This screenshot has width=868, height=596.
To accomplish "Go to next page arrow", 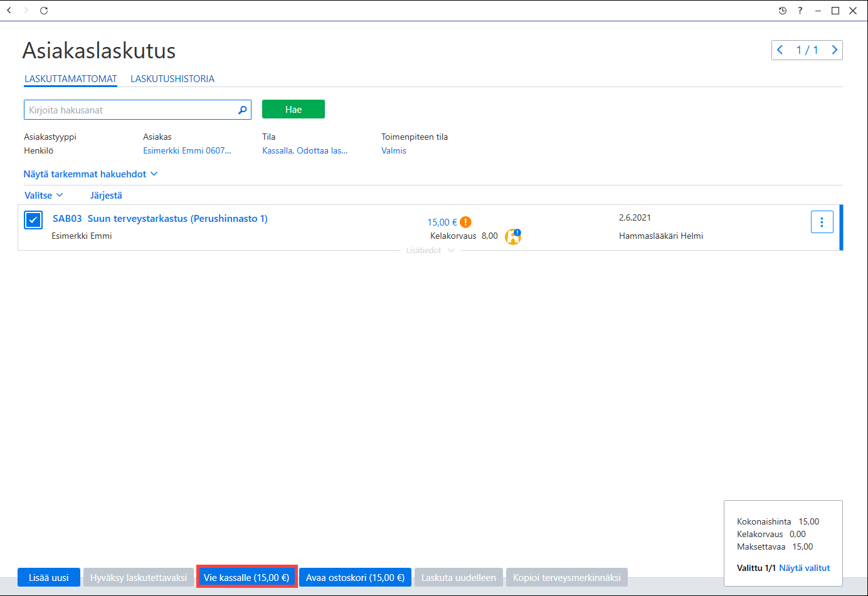I will 834,50.
